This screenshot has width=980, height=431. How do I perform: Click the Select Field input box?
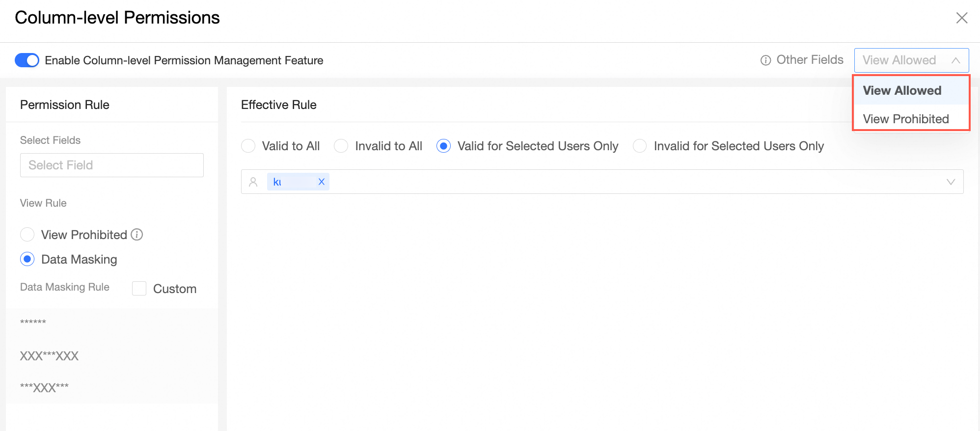[x=112, y=165]
